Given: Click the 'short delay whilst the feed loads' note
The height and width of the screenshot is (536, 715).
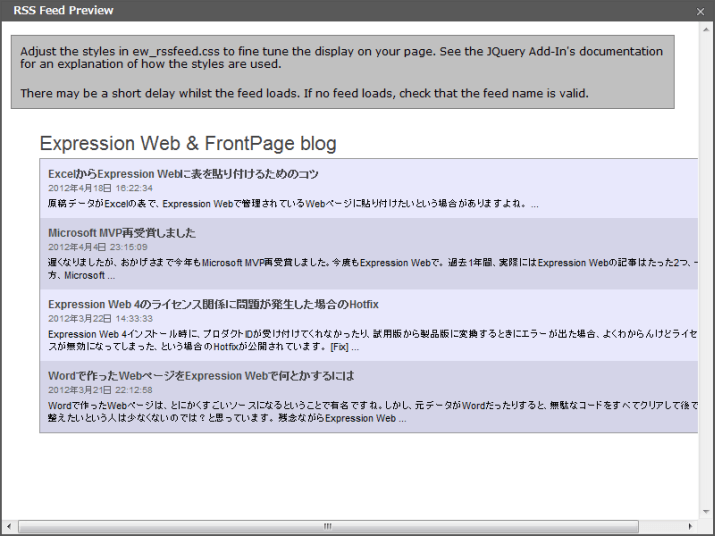Looking at the screenshot, I should tap(304, 94).
